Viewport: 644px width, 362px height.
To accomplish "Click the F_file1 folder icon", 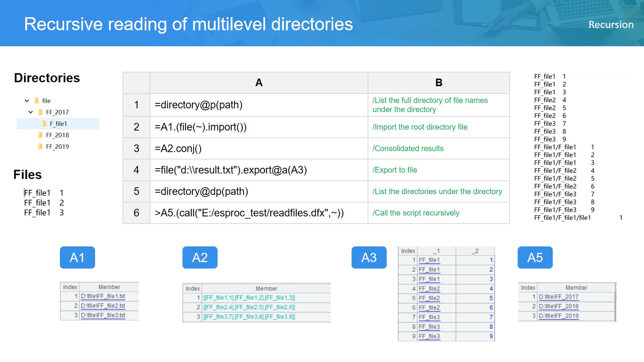I will pos(44,124).
